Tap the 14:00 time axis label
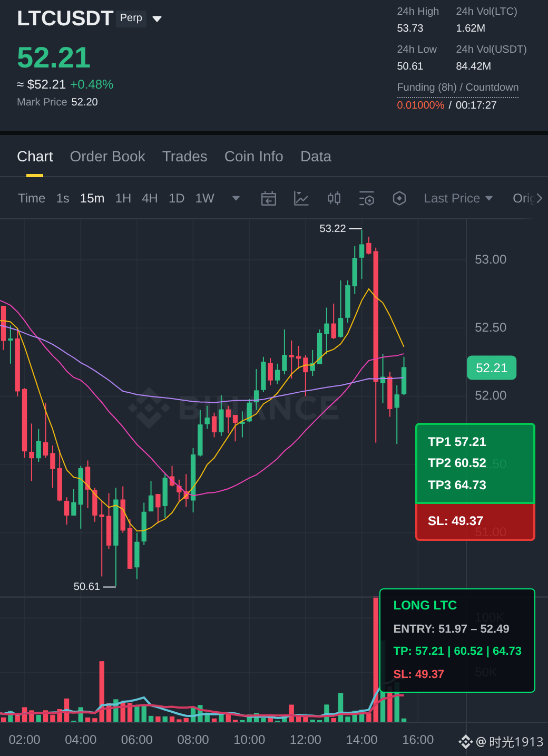The height and width of the screenshot is (756, 548). 361,740
